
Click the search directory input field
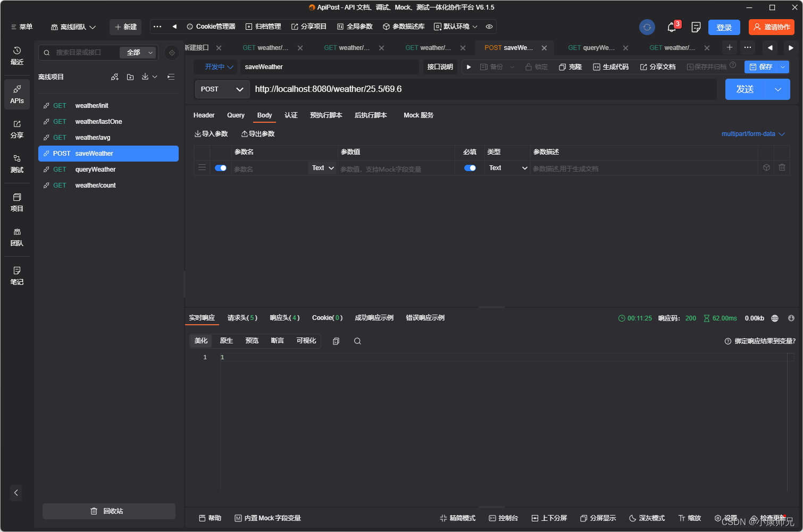[86, 53]
